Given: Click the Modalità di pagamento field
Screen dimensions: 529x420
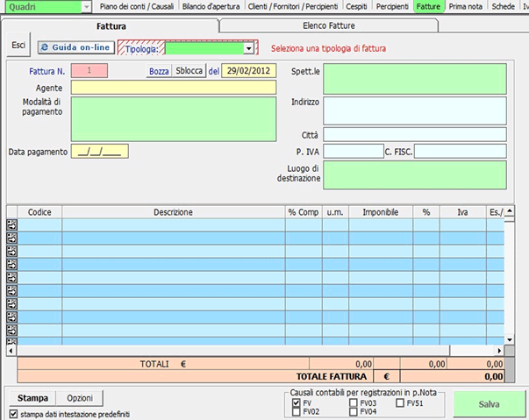Looking at the screenshot, I should [174, 119].
